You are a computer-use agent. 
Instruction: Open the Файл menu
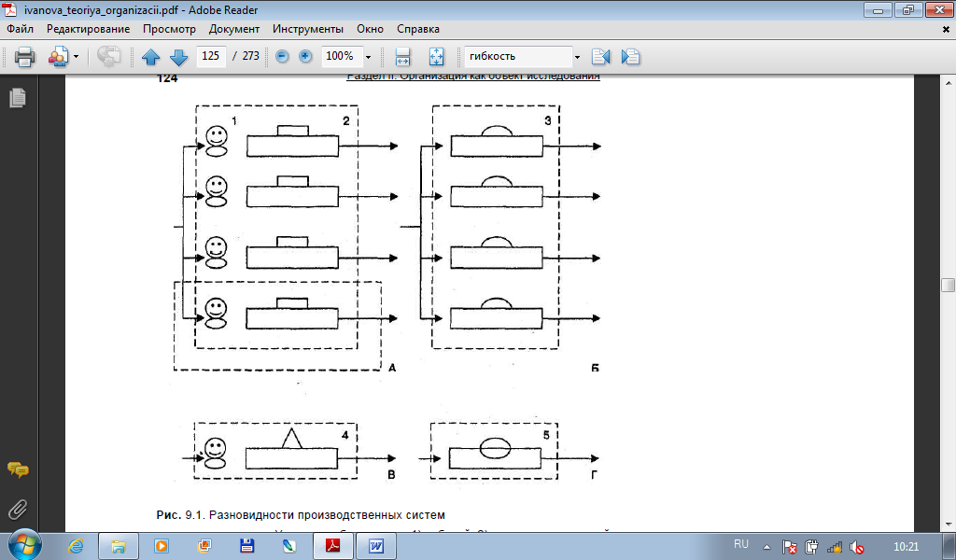[21, 29]
